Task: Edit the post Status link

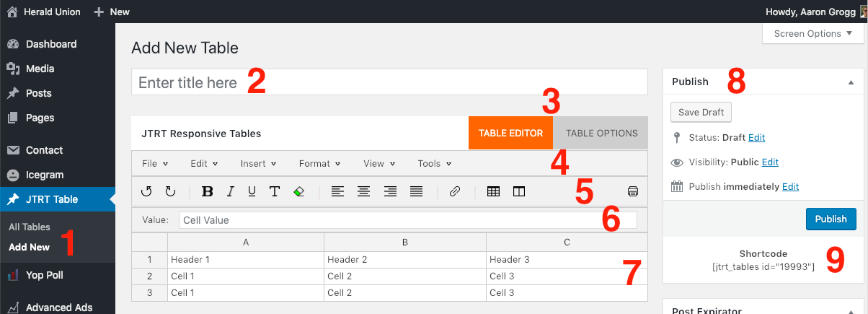Action: [x=756, y=137]
